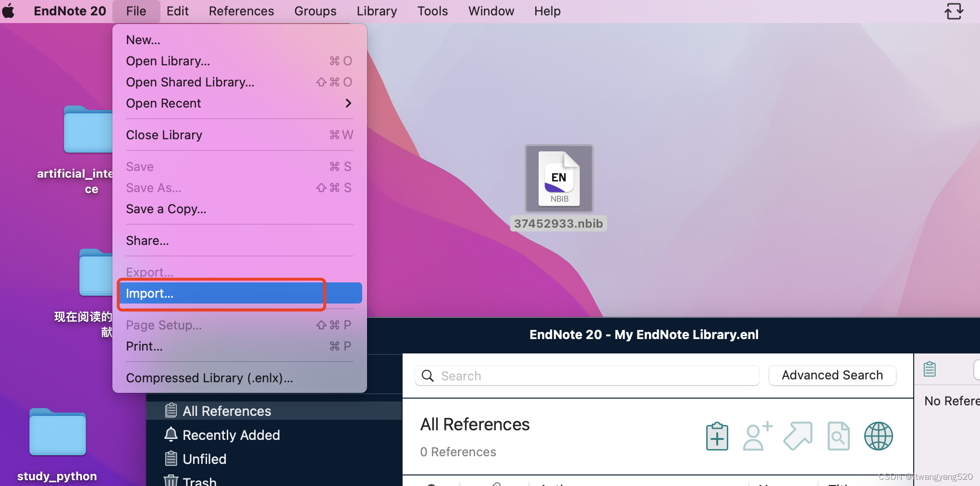
Task: Choose Compressed Library (.enlx)... entry
Action: pyautogui.click(x=240, y=378)
